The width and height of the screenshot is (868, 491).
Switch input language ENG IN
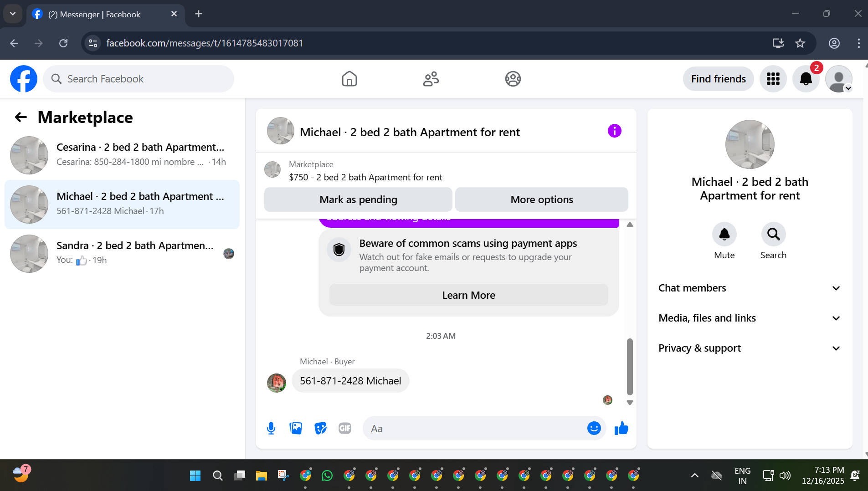[743, 476]
